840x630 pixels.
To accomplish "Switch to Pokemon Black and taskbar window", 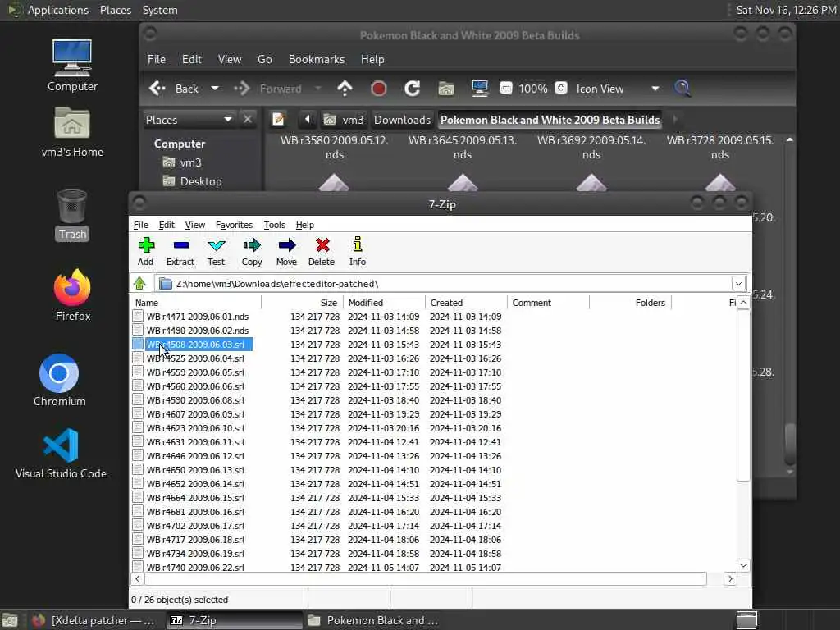I will 374,620.
